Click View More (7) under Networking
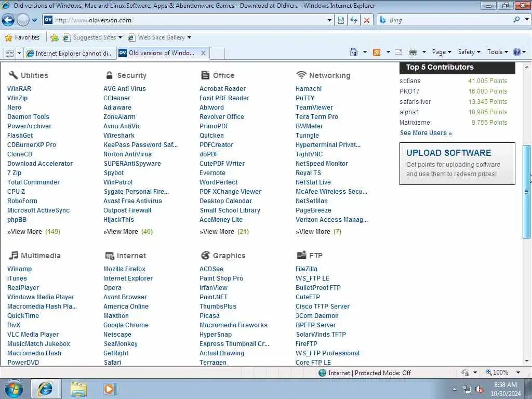 [x=318, y=231]
